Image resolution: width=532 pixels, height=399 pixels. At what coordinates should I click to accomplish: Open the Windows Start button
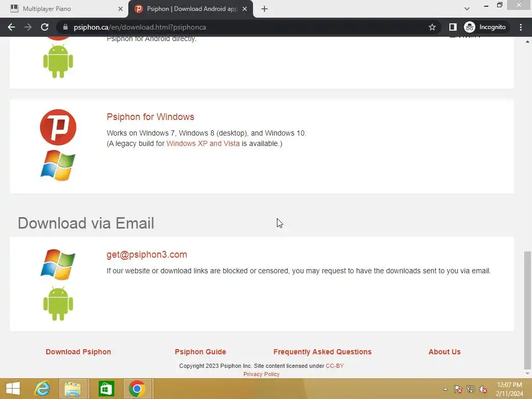pos(13,389)
